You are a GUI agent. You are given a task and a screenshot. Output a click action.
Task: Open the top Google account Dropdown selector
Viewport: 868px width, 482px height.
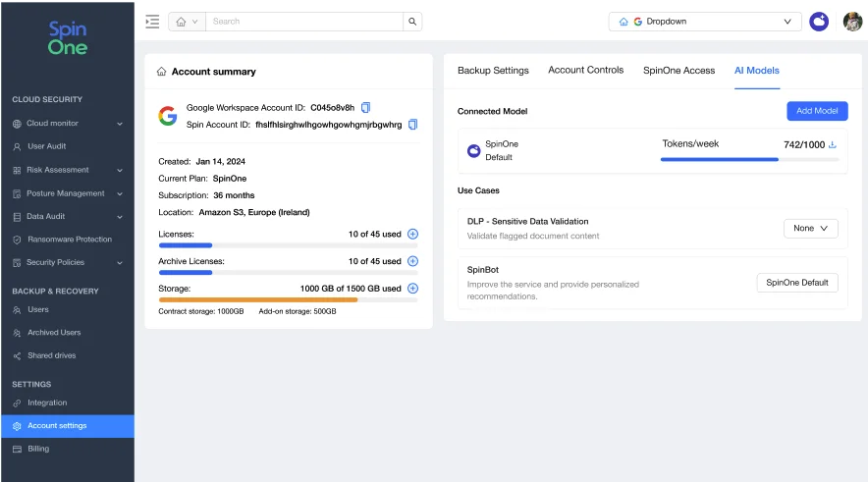[705, 22]
